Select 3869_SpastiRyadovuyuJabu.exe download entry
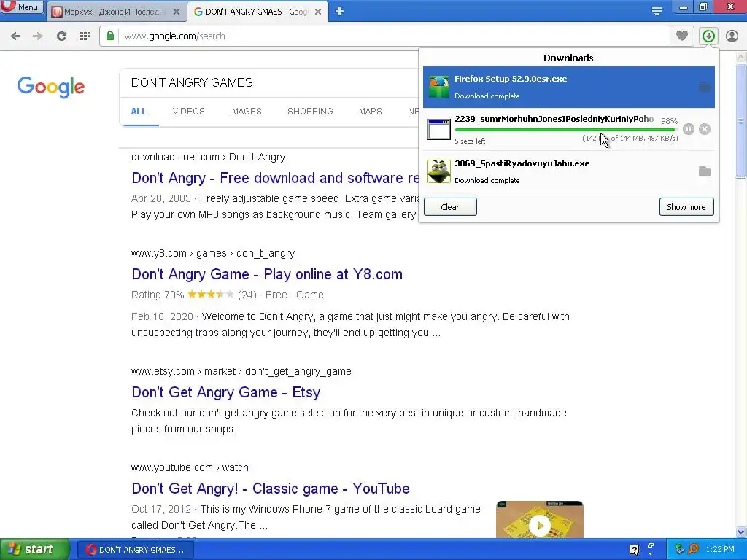This screenshot has width=747, height=560. pyautogui.click(x=569, y=171)
